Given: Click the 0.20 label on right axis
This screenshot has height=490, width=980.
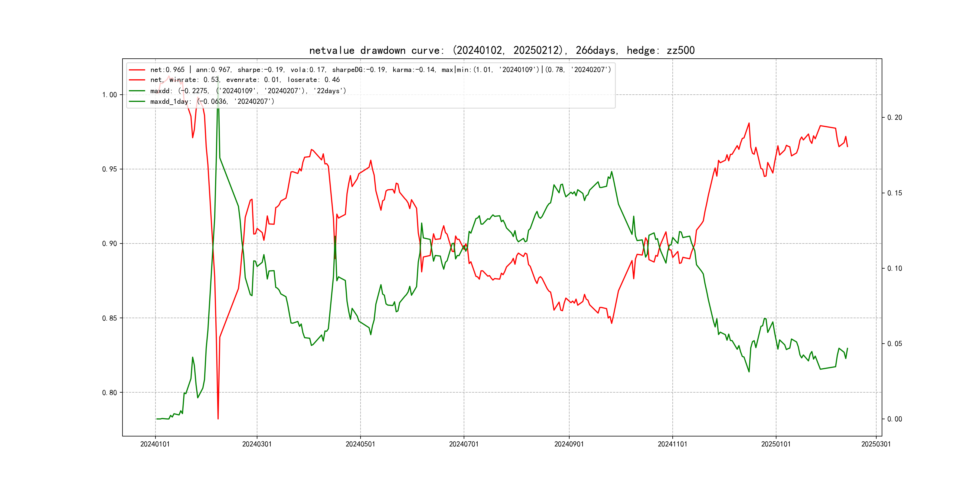Looking at the screenshot, I should (894, 118).
